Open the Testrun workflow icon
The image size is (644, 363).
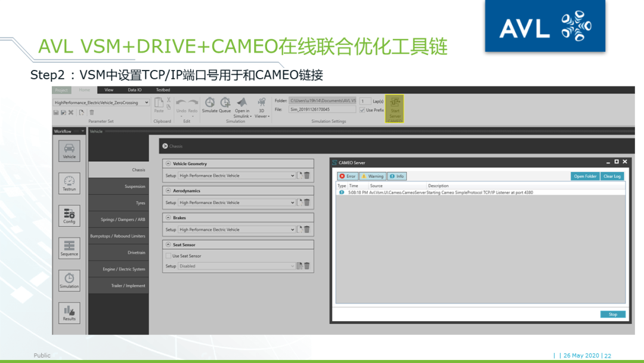[69, 183]
